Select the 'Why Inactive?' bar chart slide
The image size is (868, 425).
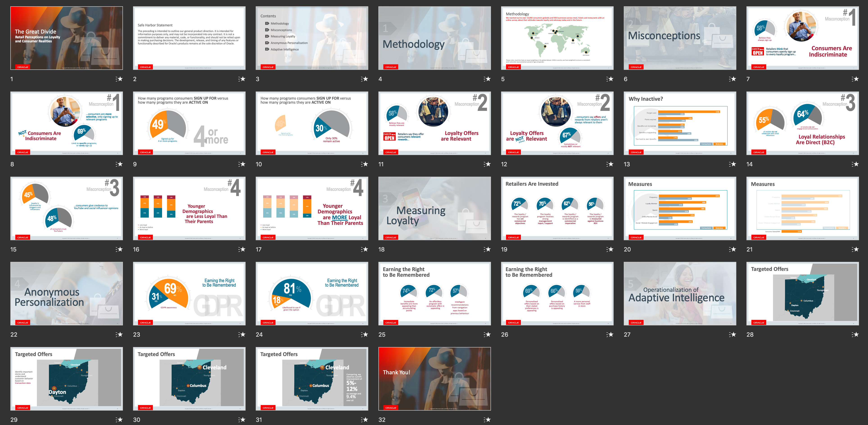tap(680, 123)
